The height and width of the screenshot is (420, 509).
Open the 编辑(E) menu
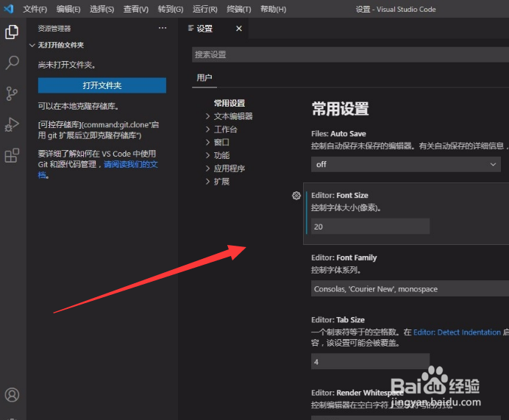pos(68,9)
